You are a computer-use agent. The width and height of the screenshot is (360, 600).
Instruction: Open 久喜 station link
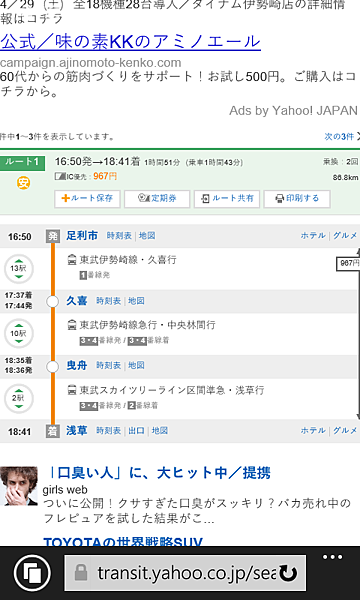[x=77, y=301]
